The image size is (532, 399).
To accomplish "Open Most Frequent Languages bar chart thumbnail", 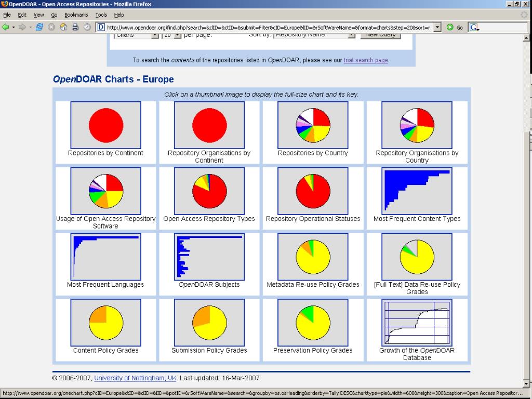I will (x=105, y=257).
